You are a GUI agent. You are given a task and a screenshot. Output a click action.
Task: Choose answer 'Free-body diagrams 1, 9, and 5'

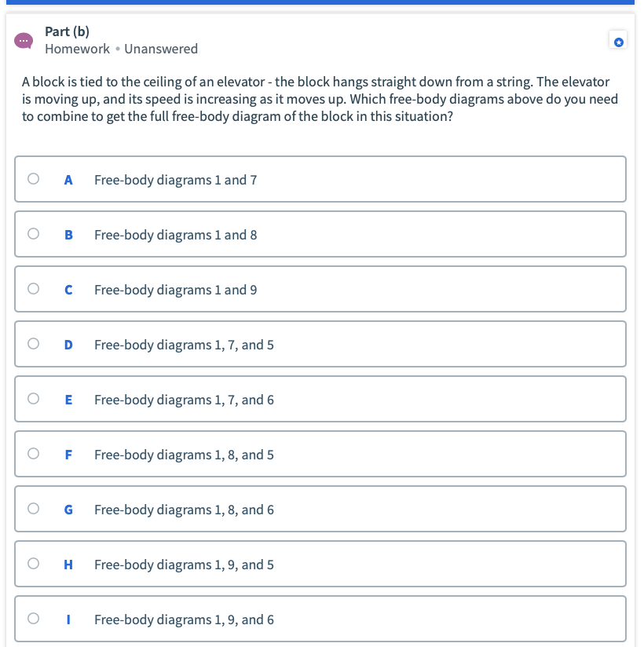320,564
